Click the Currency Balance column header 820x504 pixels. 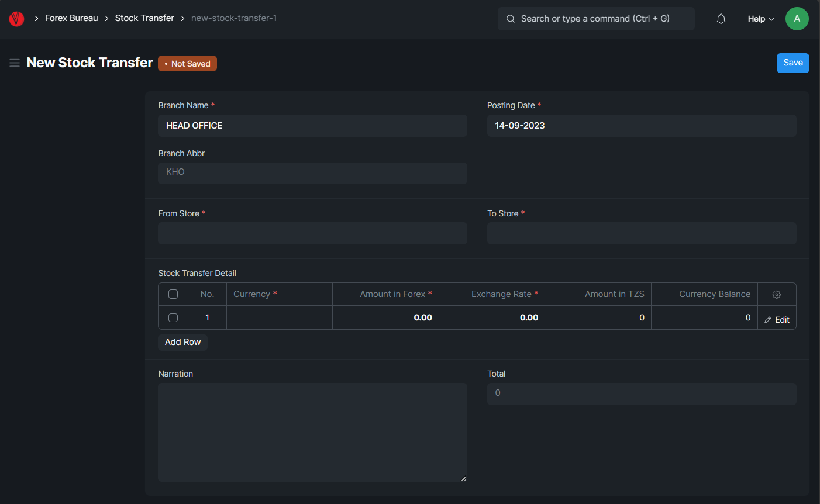pos(704,294)
